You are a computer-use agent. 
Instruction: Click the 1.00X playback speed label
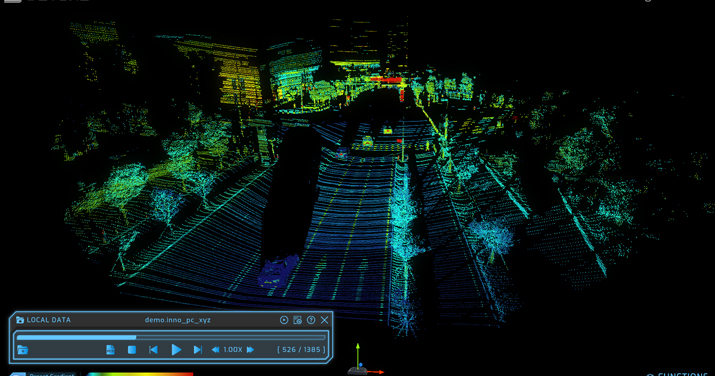point(233,350)
